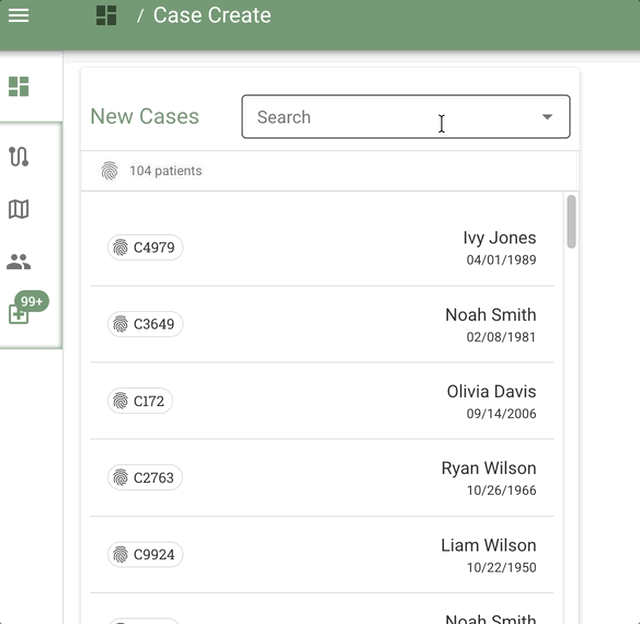Select case ID chip C4979
This screenshot has width=640, height=624.
click(145, 248)
